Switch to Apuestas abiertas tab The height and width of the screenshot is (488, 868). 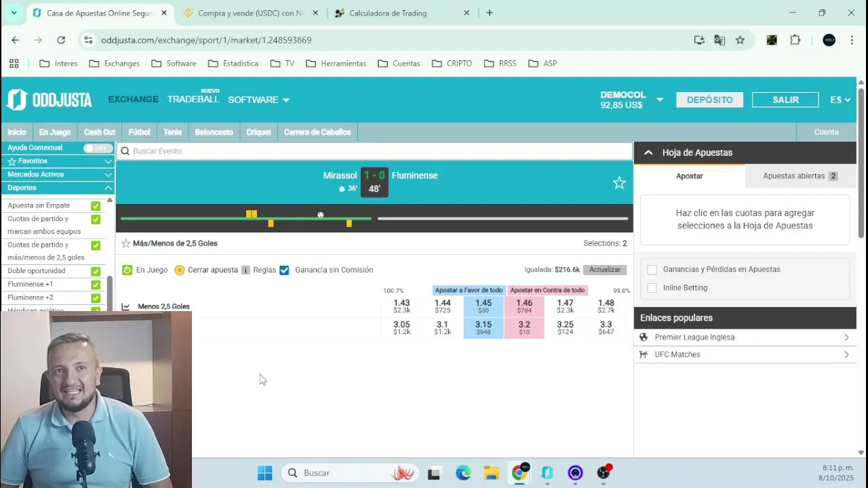pos(800,176)
